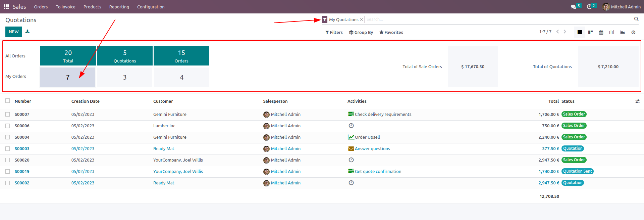Go to previous page arrow
The image size is (644, 220).
point(557,32)
